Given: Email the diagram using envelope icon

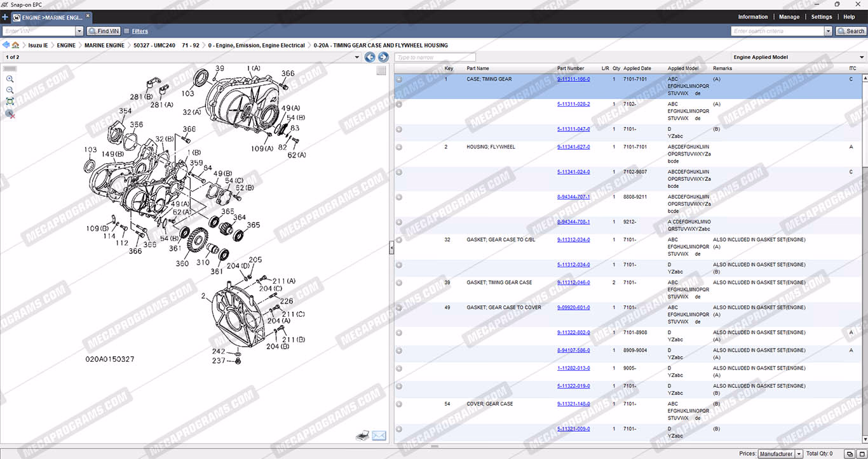Looking at the screenshot, I should pyautogui.click(x=379, y=435).
